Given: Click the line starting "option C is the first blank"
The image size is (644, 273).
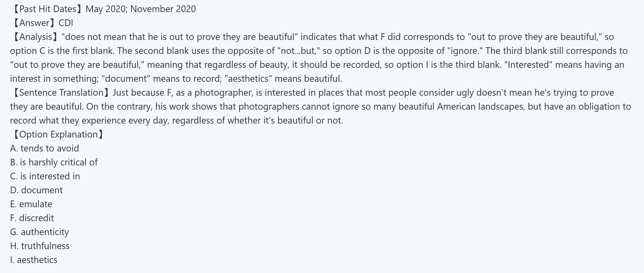Looking at the screenshot, I should pos(319,51).
